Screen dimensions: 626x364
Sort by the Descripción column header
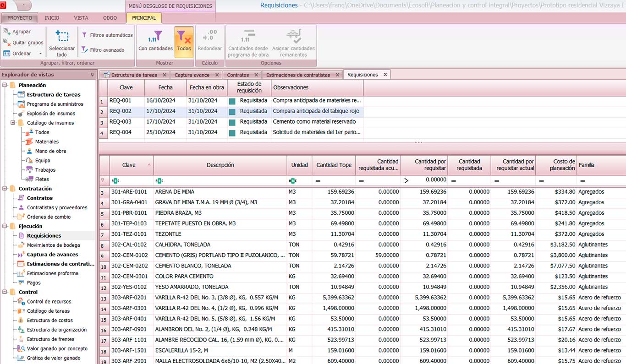(220, 165)
